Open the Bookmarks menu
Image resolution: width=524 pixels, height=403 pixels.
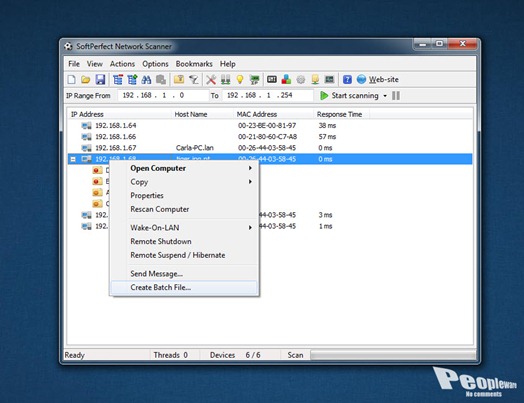click(x=194, y=64)
